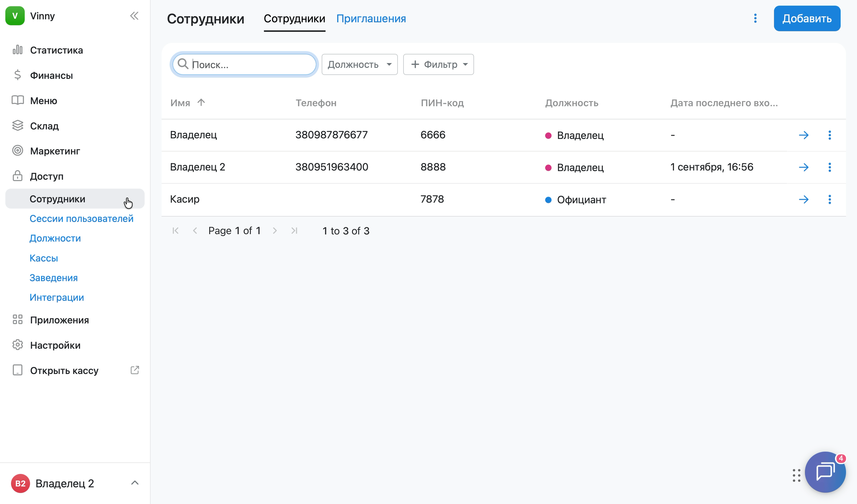The image size is (857, 504).
Task: Open row menu for Касир
Action: 830,199
